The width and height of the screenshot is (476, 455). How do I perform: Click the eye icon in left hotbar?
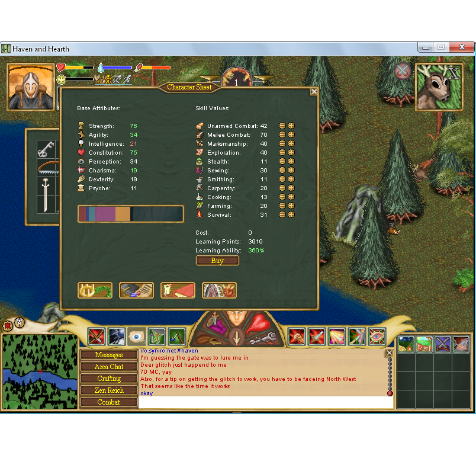[137, 337]
